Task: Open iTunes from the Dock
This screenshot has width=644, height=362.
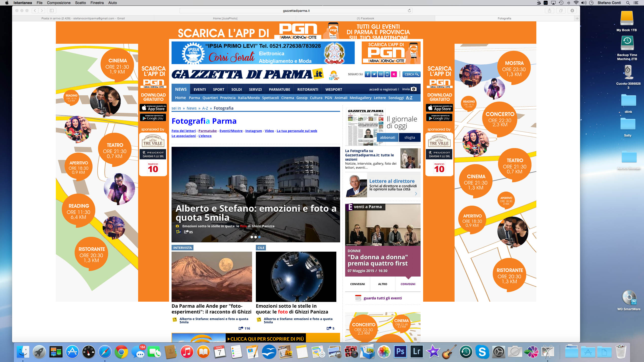Action: [x=187, y=351]
